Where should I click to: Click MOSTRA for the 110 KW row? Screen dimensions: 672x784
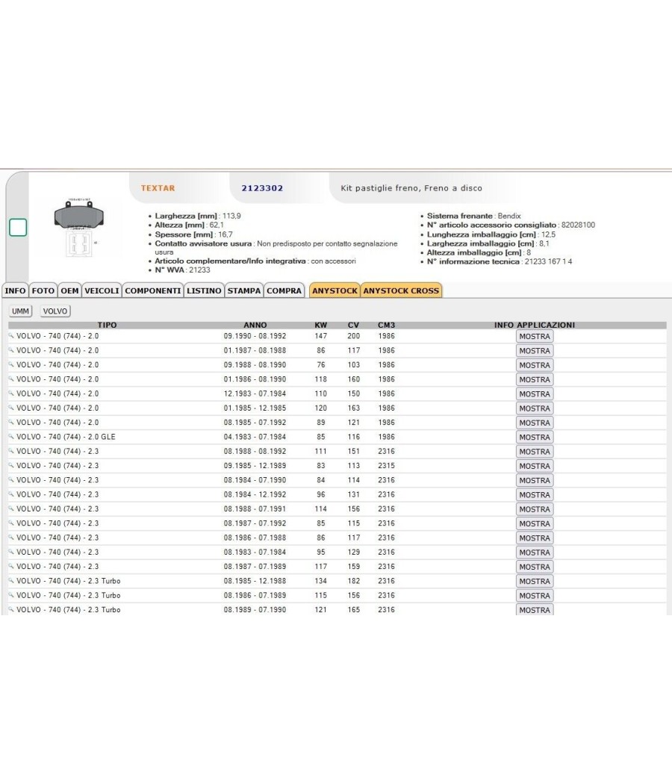click(535, 394)
